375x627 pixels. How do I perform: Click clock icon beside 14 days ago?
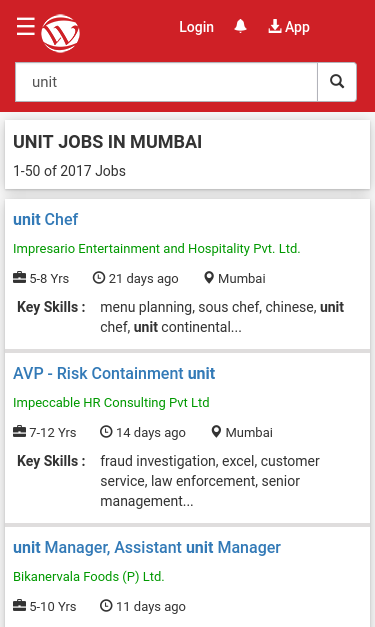coord(106,431)
